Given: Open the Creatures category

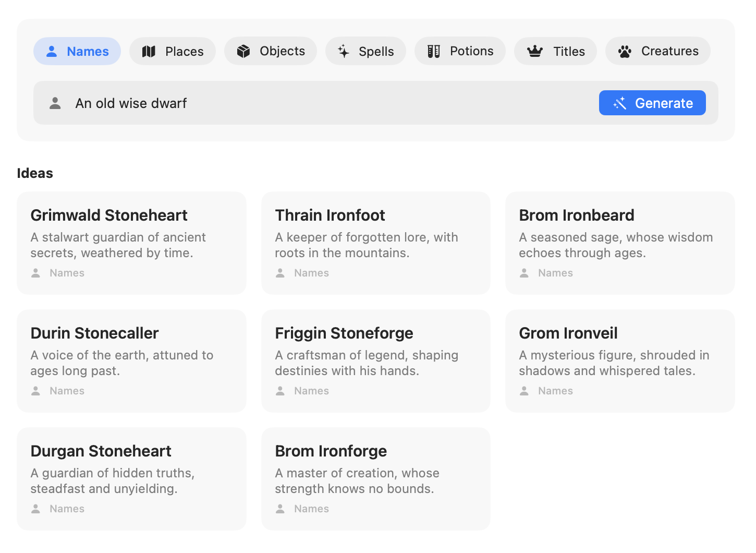Looking at the screenshot, I should [658, 51].
